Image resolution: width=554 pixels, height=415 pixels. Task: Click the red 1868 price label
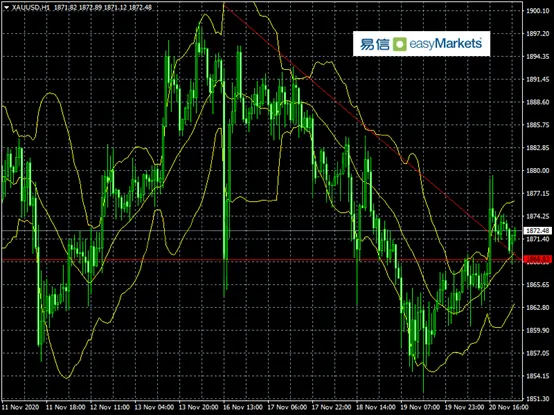[537, 260]
